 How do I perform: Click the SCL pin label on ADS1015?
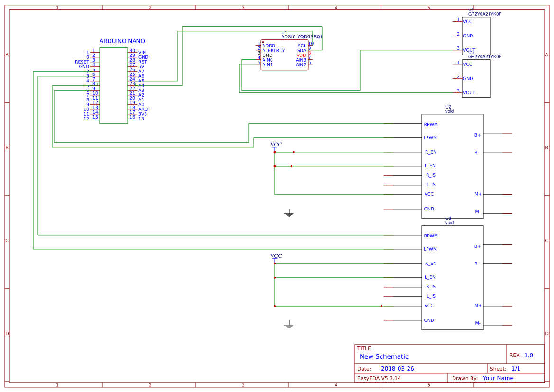pos(302,46)
